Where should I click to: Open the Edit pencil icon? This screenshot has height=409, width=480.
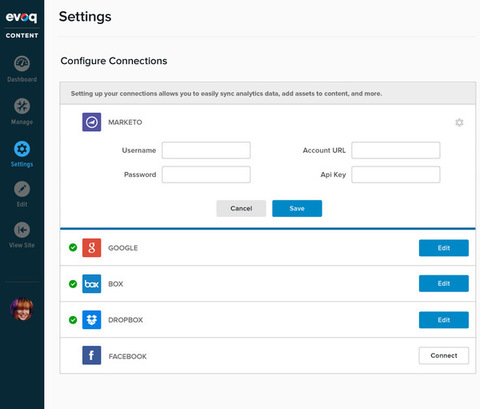coord(22,189)
